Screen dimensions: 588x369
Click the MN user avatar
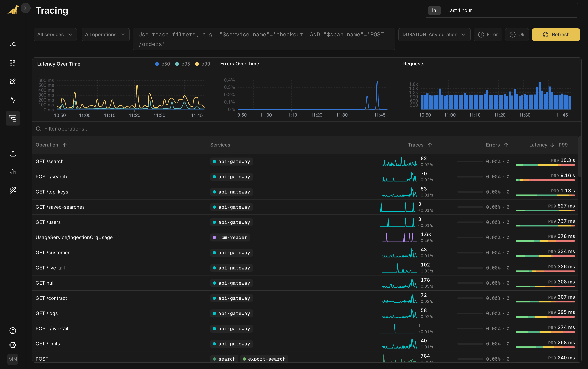13,359
